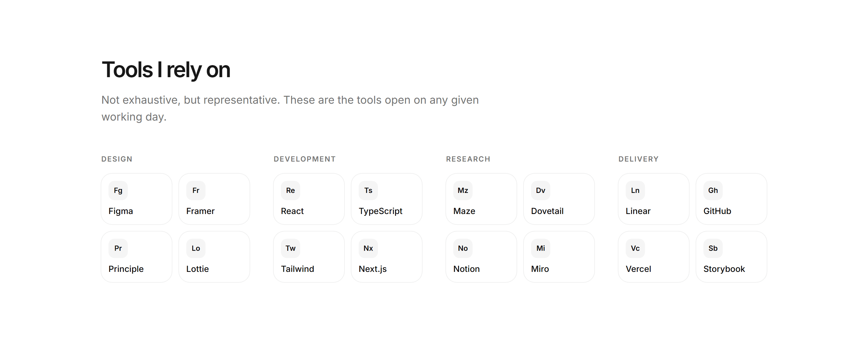Click the Ts icon badge for TypeScript
Screen dimensions: 868x340
point(368,190)
